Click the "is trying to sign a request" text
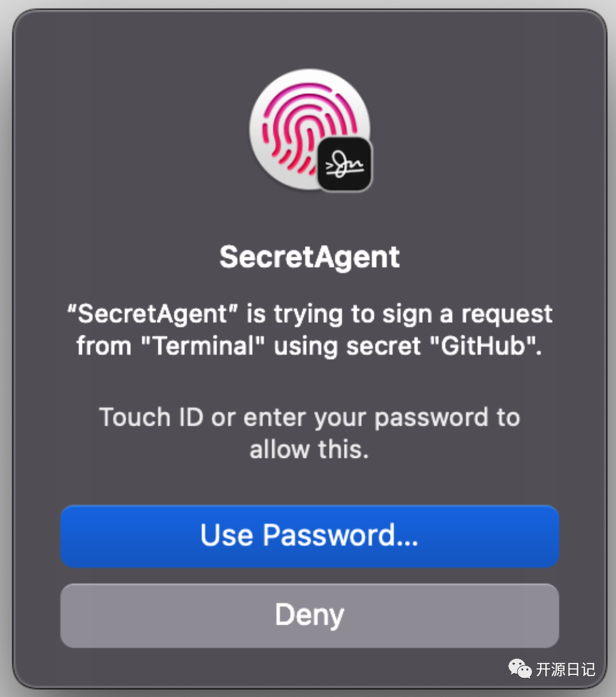 [x=400, y=314]
